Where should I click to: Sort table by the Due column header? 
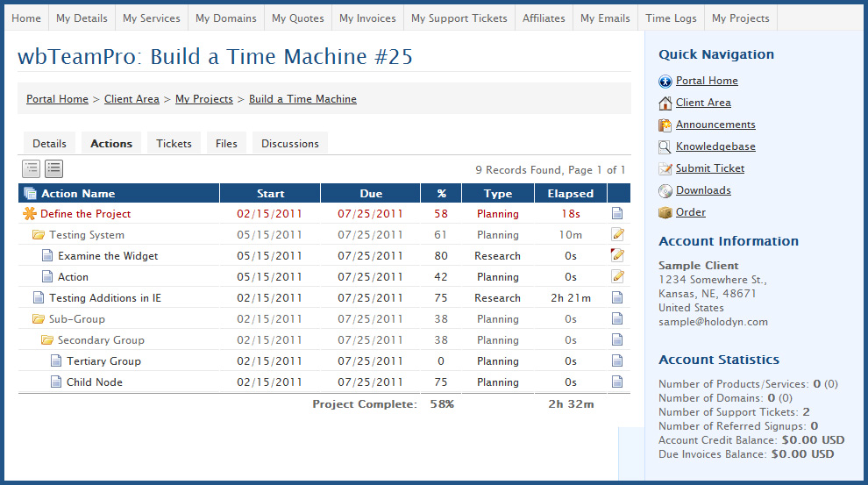pos(371,194)
